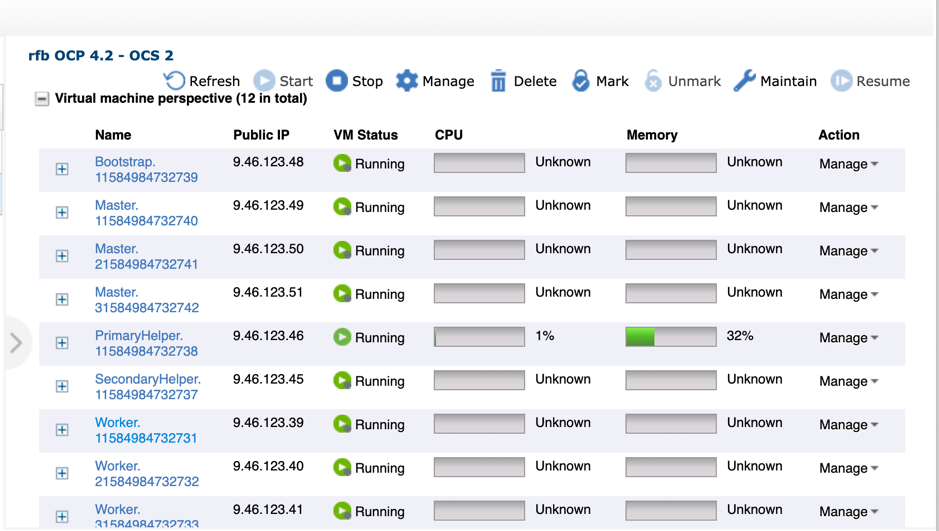
Task: Open Manage dropdown for 9.46.123.39 row
Action: (849, 425)
